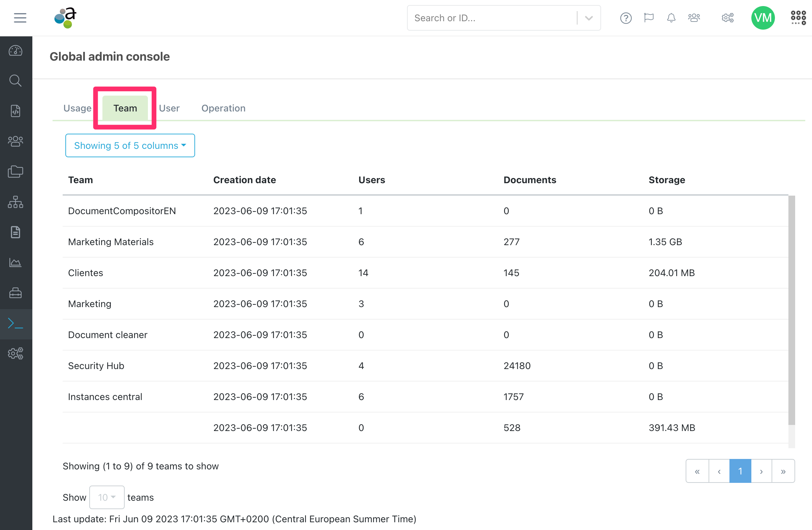The width and height of the screenshot is (812, 530).
Task: Expand the Showing 5 of 5 columns dropdown
Action: click(130, 145)
